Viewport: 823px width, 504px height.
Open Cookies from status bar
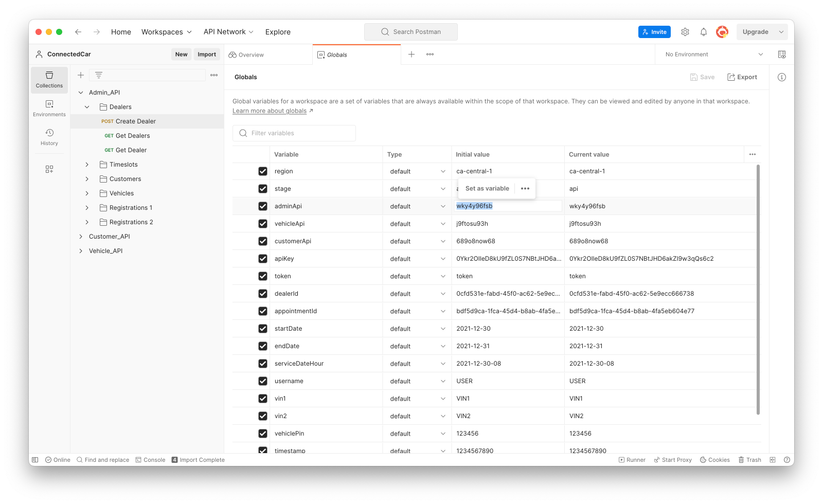(x=715, y=460)
